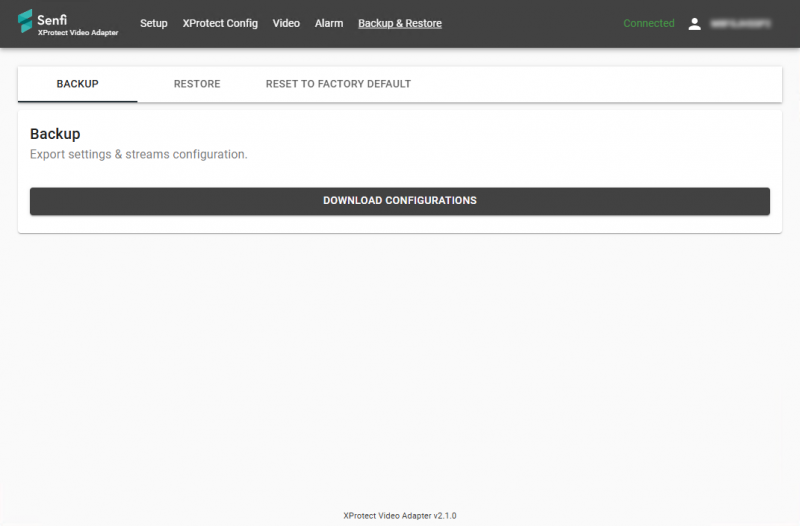Viewport: 800px width, 526px height.
Task: Go to XProtect Config page
Action: 220,23
